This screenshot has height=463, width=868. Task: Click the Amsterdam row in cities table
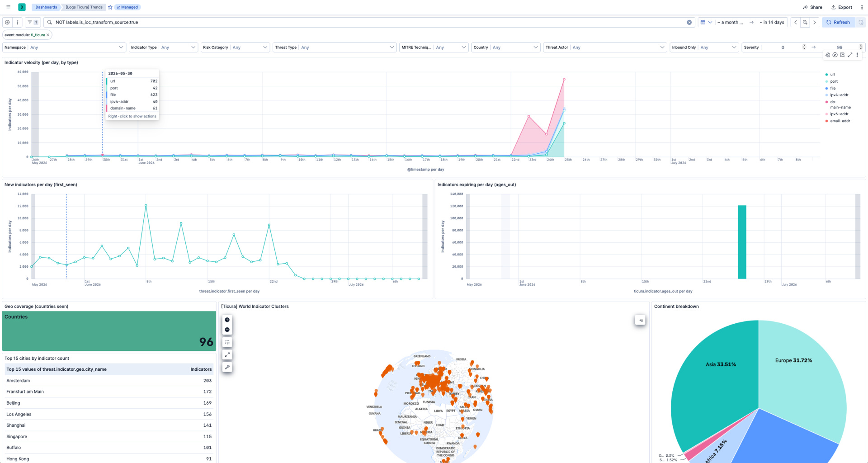point(109,381)
